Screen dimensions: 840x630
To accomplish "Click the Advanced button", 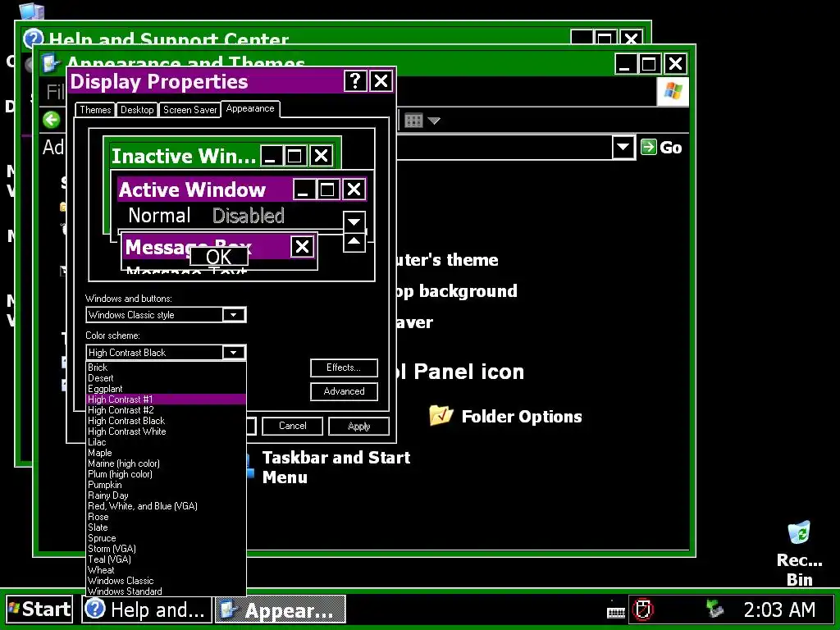I will (344, 391).
